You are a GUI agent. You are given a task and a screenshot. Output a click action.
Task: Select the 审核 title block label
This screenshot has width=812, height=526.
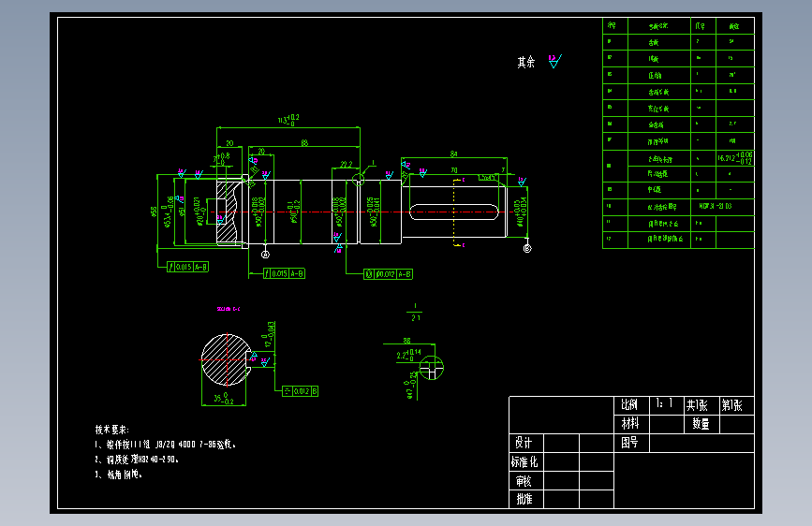pos(524,481)
